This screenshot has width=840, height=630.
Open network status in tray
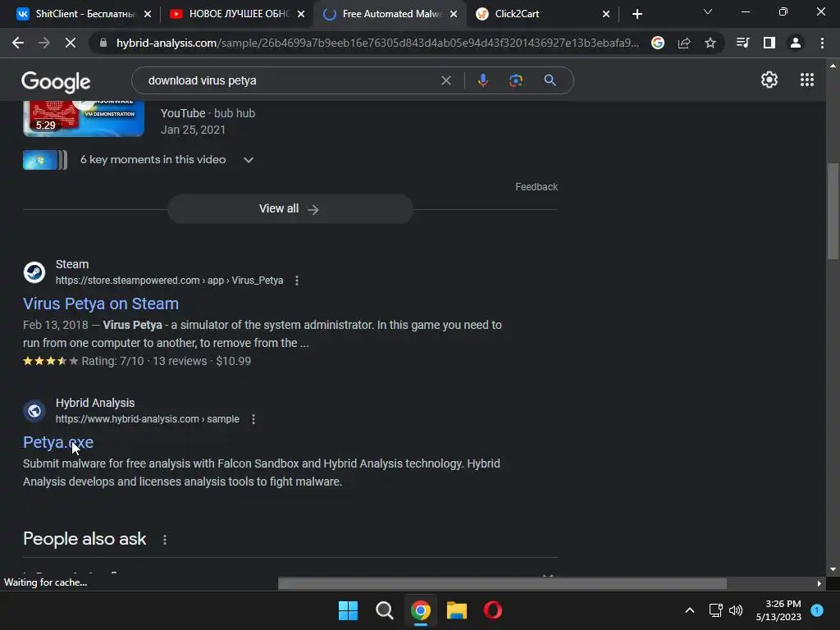(715, 610)
